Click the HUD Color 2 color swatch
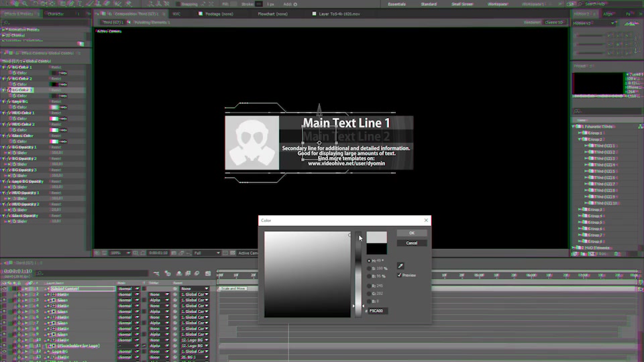644x362 pixels. (54, 130)
